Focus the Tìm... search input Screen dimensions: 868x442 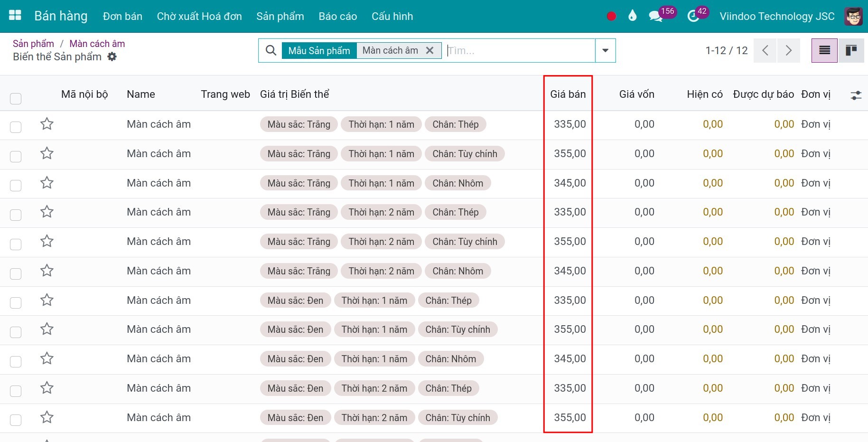tap(520, 50)
